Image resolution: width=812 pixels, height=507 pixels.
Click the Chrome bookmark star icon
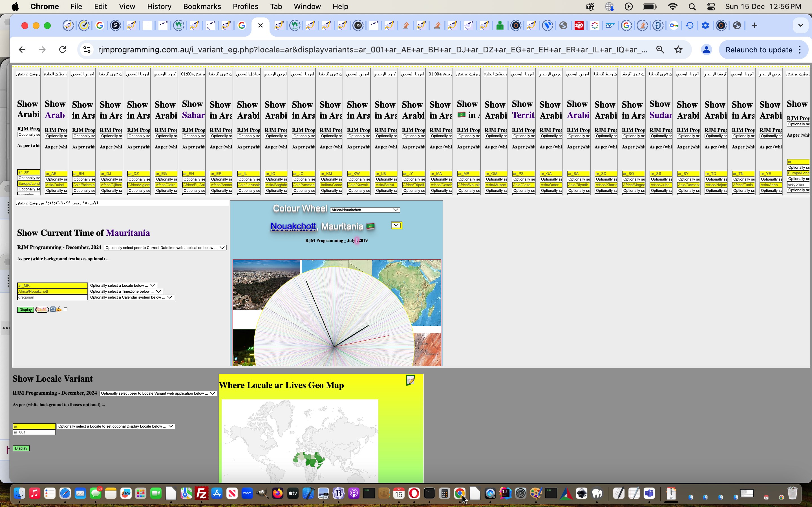(678, 49)
